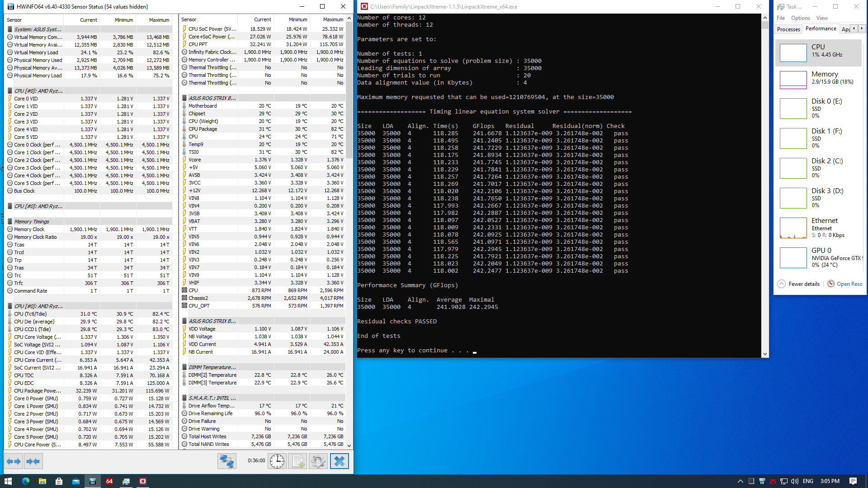Select S.M.A.R.T.: INTEL sensor group header
This screenshot has height=488, width=868.
[263, 398]
